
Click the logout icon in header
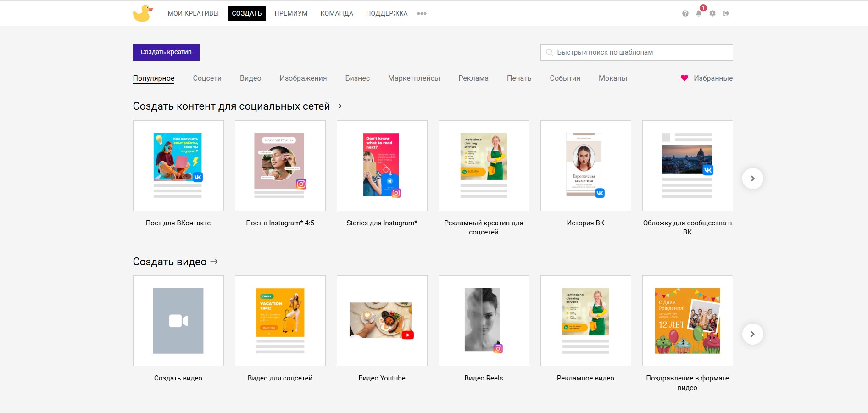pos(726,13)
